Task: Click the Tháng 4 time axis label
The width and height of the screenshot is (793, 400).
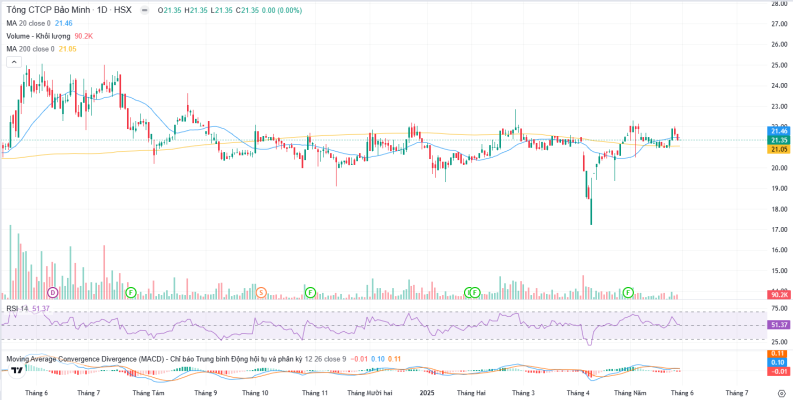Action: pyautogui.click(x=578, y=392)
